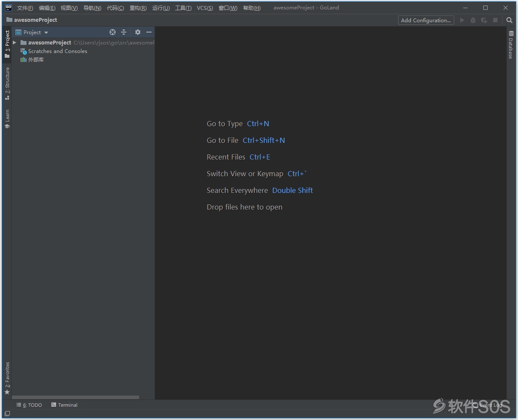Open the VCS(S) menu
This screenshot has height=420, width=518.
(x=205, y=8)
